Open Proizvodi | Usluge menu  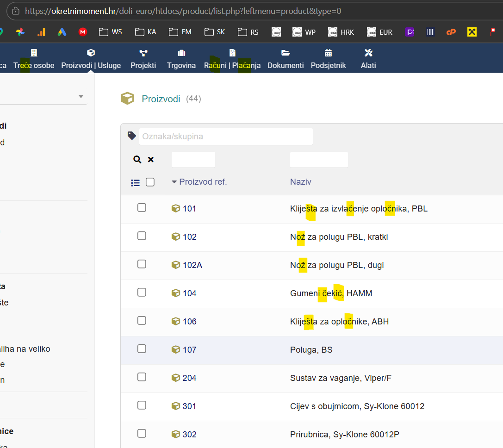pyautogui.click(x=91, y=65)
